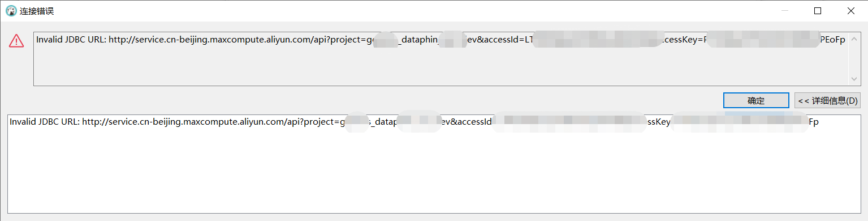Click "Invalid JDBC URL" in the top message

pos(71,40)
